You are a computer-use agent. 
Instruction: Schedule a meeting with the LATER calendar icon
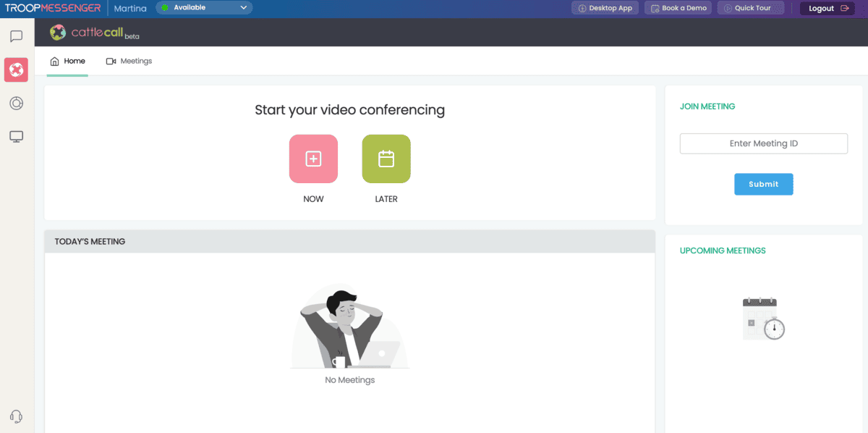(386, 159)
